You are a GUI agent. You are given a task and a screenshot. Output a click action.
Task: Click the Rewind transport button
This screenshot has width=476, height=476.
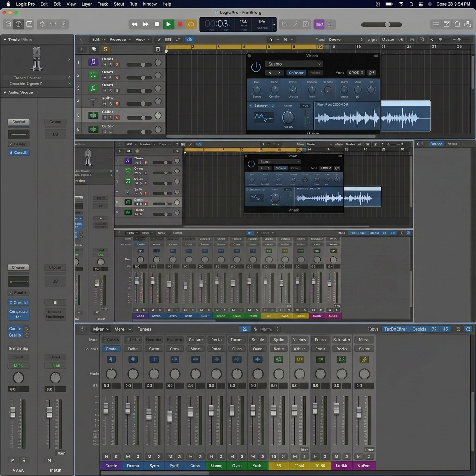134,24
